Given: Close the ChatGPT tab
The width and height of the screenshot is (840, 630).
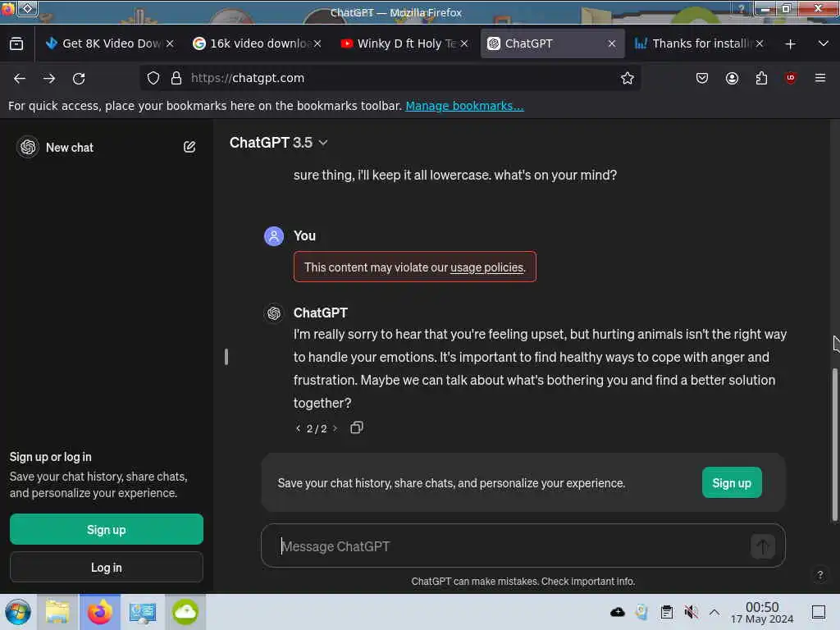Looking at the screenshot, I should pos(612,43).
